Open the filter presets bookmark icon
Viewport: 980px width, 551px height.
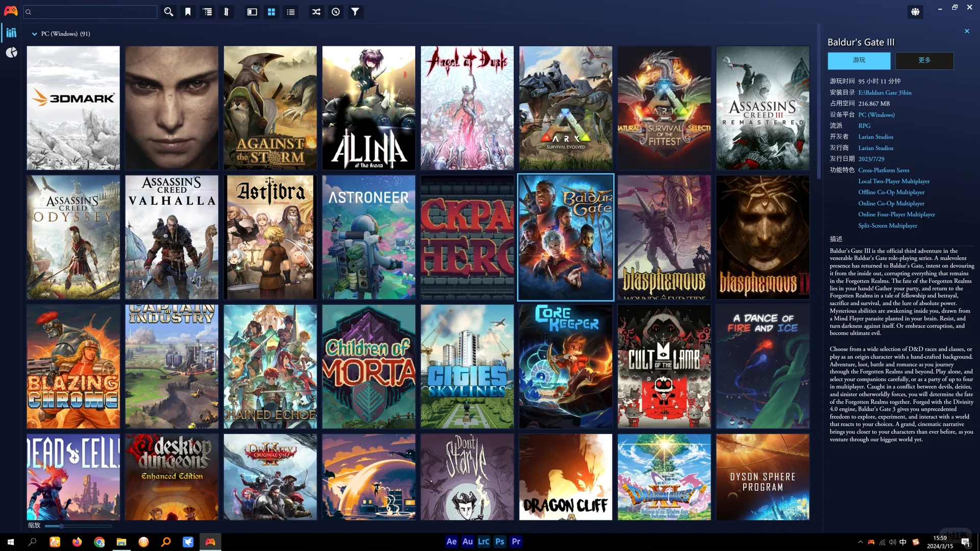point(188,12)
